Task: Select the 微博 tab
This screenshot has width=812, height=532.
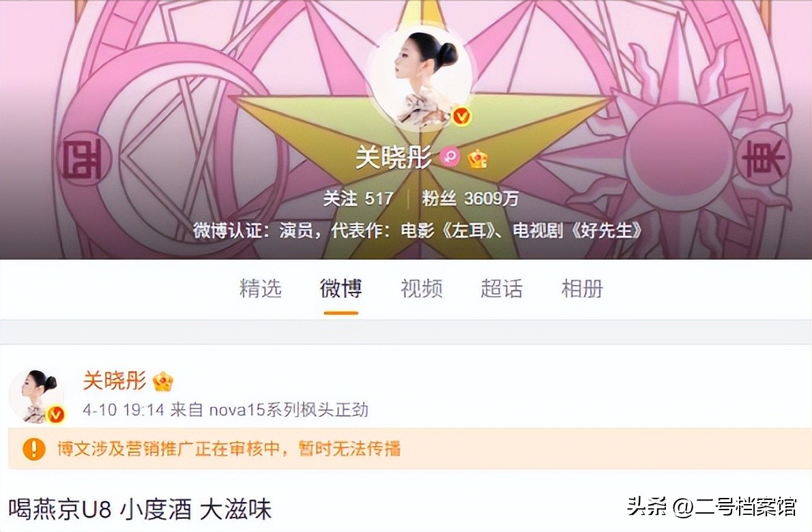Action: tap(340, 289)
